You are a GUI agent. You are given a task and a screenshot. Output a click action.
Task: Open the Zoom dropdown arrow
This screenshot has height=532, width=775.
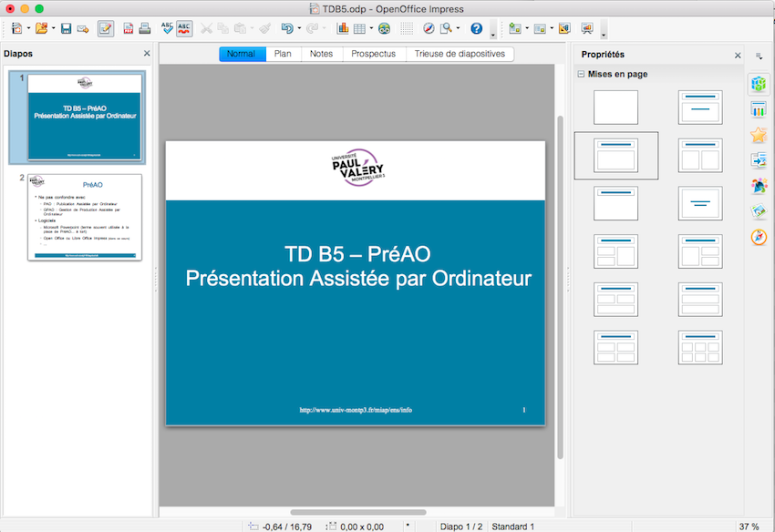click(458, 28)
